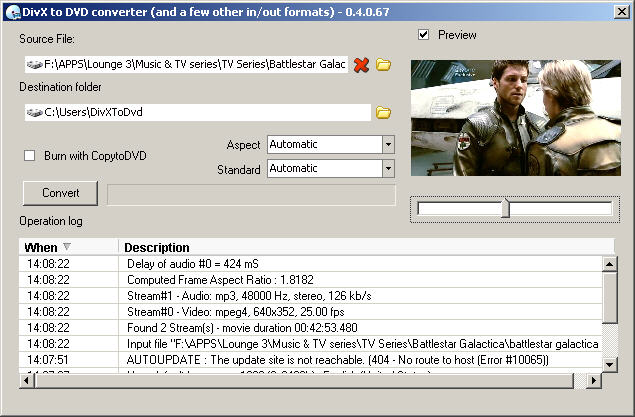Clear source file with red X icon
This screenshot has width=635, height=417.
pos(361,65)
